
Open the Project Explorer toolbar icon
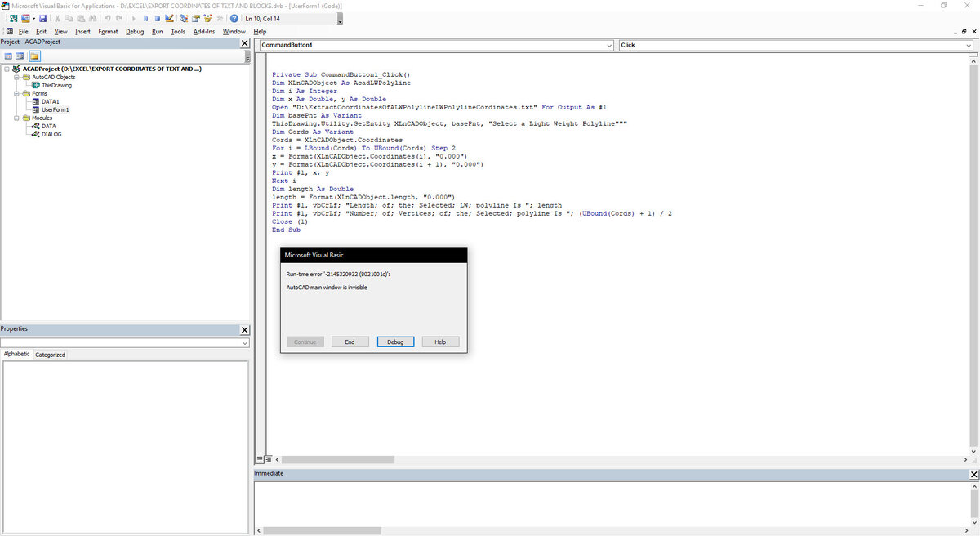185,18
